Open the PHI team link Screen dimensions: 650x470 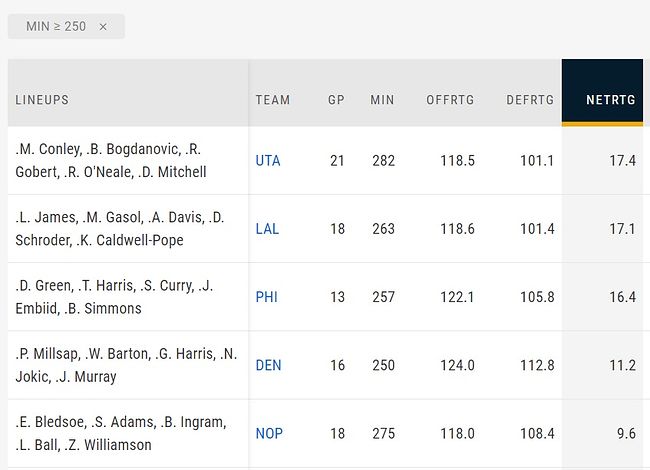pos(267,297)
